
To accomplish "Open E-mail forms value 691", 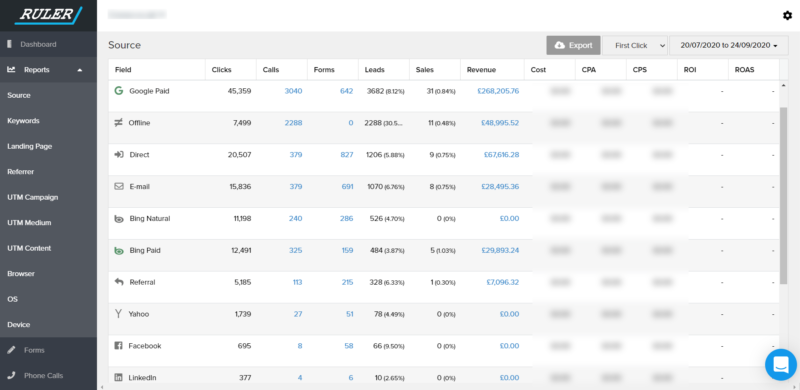I will pos(347,187).
